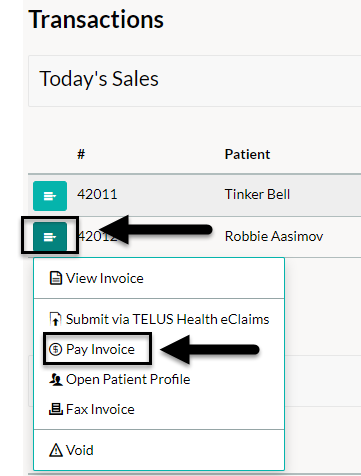Viewport: 361px width, 476px height.
Task: Choose Submit via TELUS Health eClaims
Action: tap(159, 319)
